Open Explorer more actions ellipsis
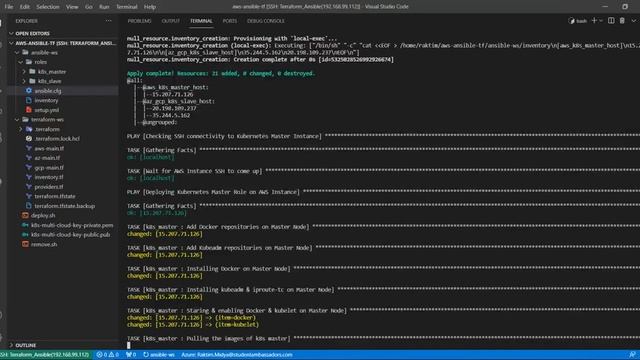The width and height of the screenshot is (640, 360). pos(109,21)
